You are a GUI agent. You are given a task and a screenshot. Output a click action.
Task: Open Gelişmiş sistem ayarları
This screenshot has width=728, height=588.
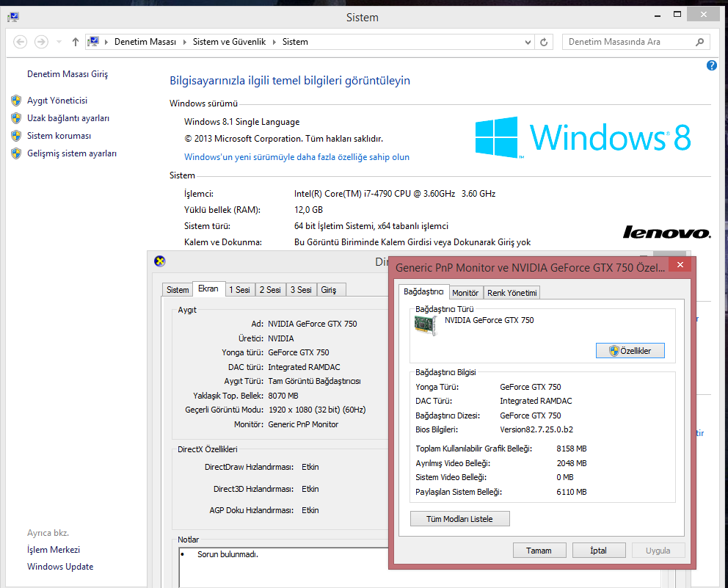click(72, 153)
